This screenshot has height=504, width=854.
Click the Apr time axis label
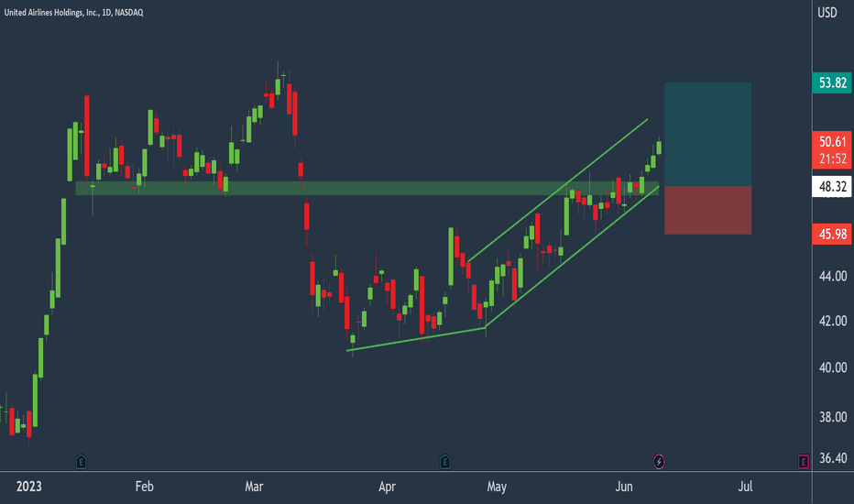387,487
